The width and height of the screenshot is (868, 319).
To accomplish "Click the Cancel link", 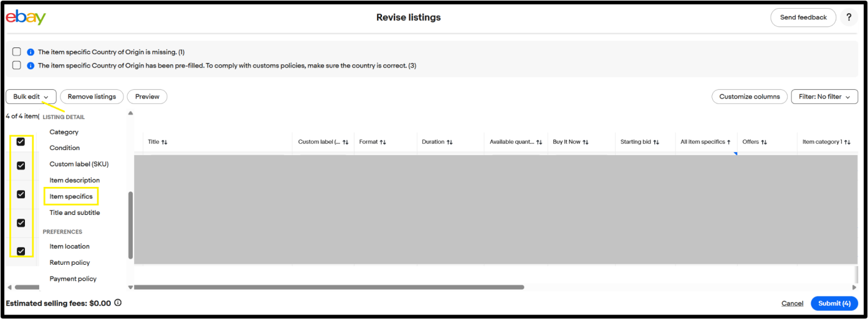I will 792,303.
